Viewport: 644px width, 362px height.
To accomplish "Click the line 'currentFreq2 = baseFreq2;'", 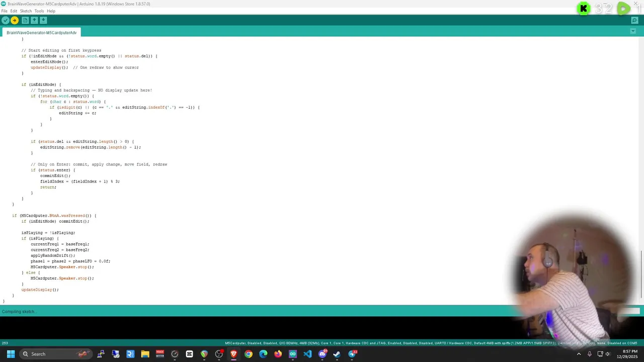I will (60, 250).
